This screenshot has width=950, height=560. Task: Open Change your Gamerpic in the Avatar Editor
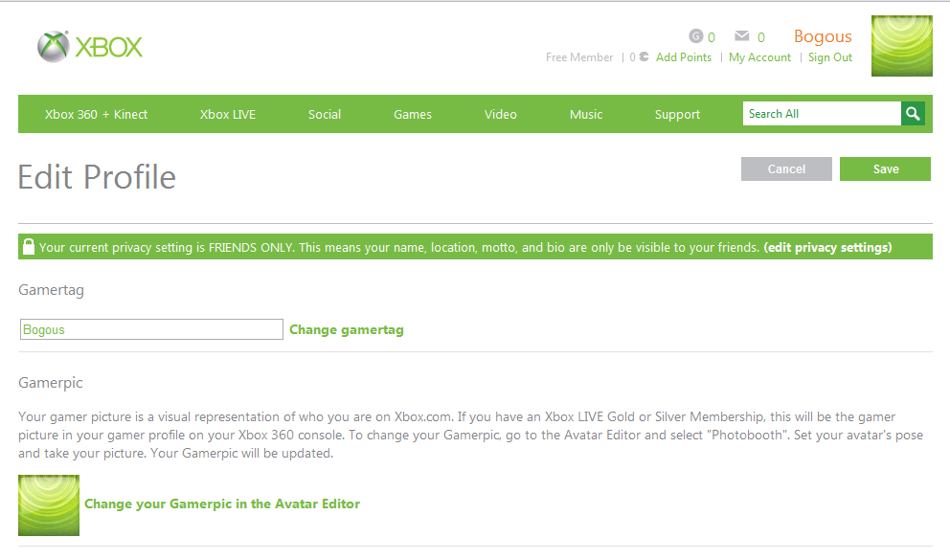pyautogui.click(x=222, y=504)
